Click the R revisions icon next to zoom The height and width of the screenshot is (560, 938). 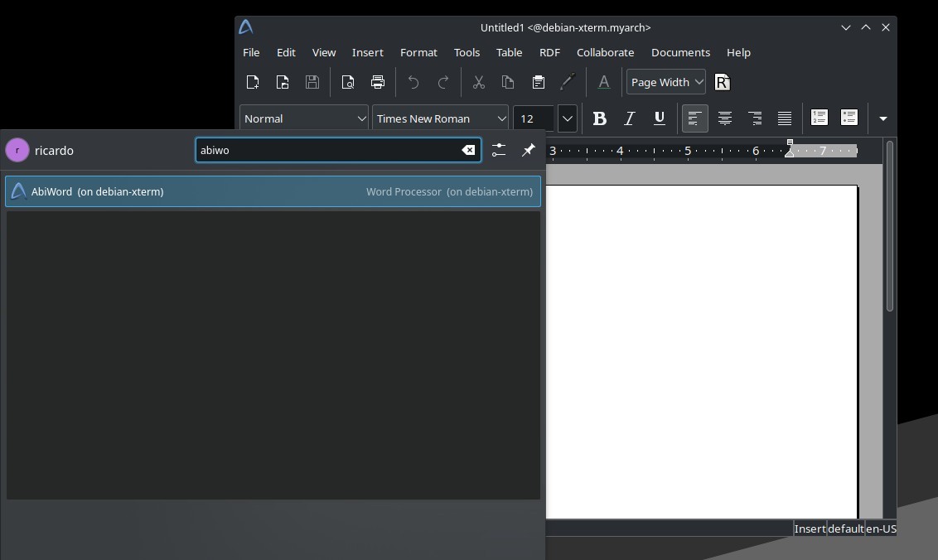point(722,82)
